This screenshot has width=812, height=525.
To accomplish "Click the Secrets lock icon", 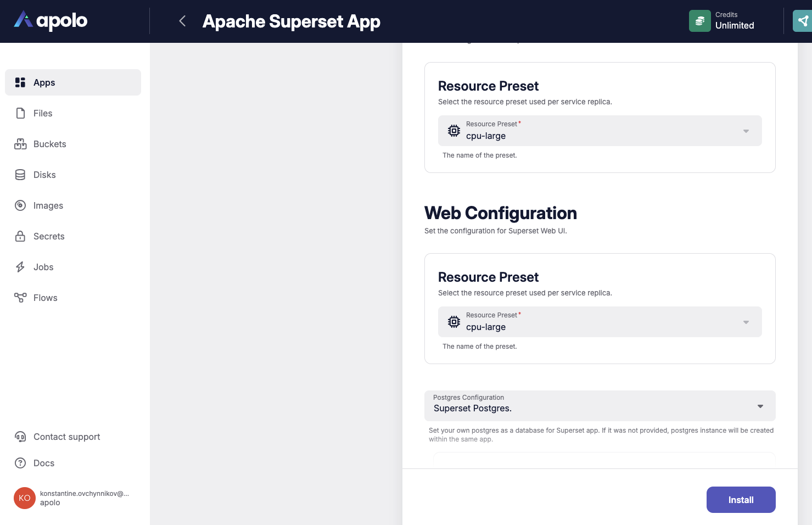I will tap(20, 236).
